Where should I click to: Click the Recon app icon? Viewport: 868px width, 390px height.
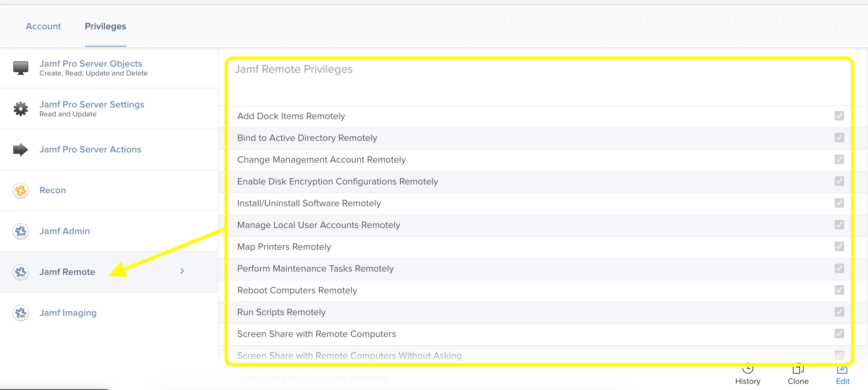point(20,190)
